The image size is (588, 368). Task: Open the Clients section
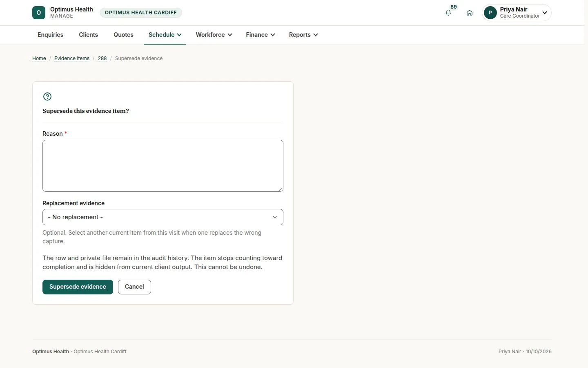(88, 35)
